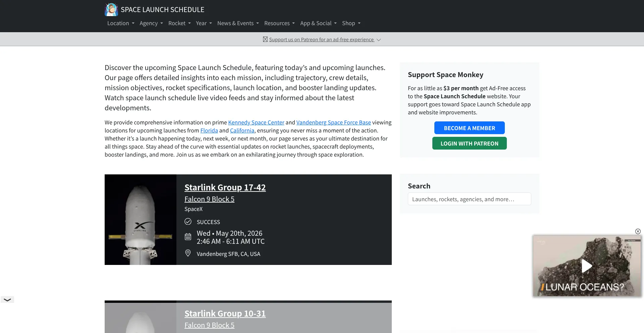This screenshot has height=333, width=644.
Task: Click the ad icon beside the Patreon support link
Action: coord(265,39)
